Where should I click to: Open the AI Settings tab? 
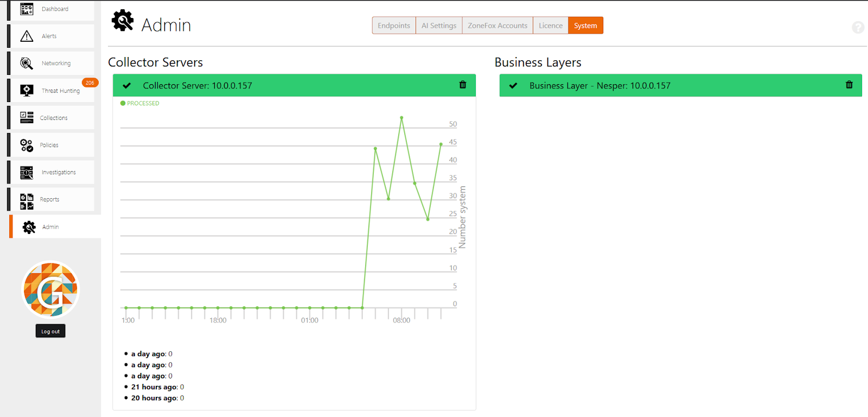[x=439, y=26]
